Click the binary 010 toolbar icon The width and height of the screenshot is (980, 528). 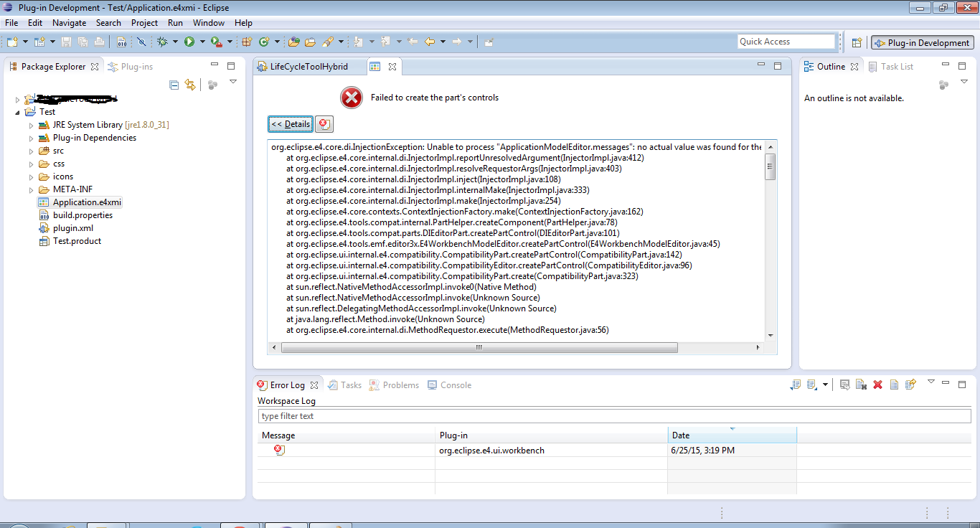click(121, 42)
